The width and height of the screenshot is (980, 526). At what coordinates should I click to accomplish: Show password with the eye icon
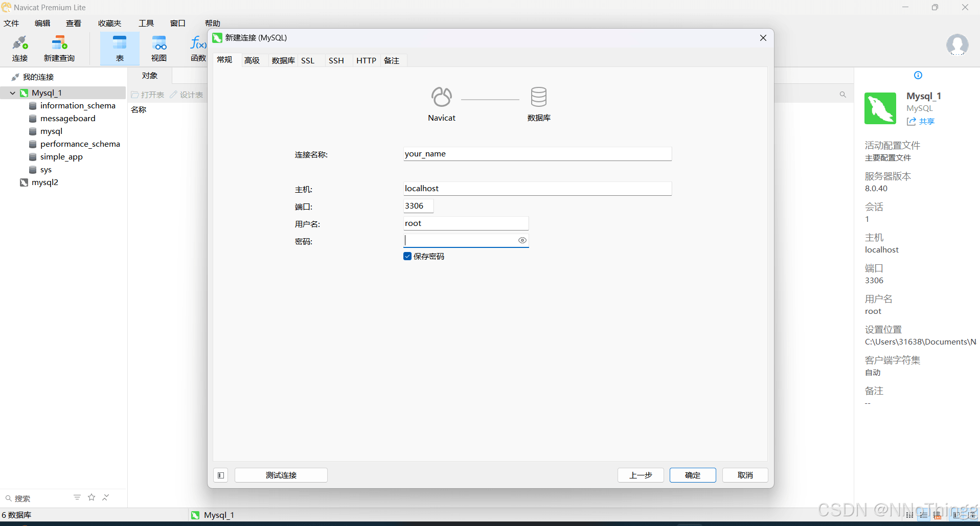coord(522,240)
